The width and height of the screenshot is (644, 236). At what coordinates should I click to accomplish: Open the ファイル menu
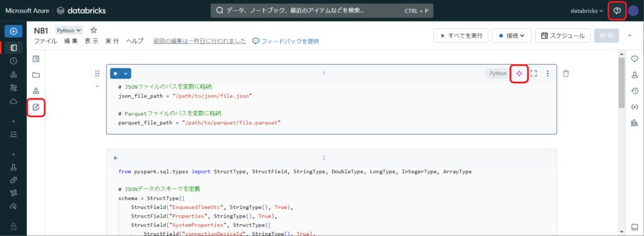tap(45, 41)
